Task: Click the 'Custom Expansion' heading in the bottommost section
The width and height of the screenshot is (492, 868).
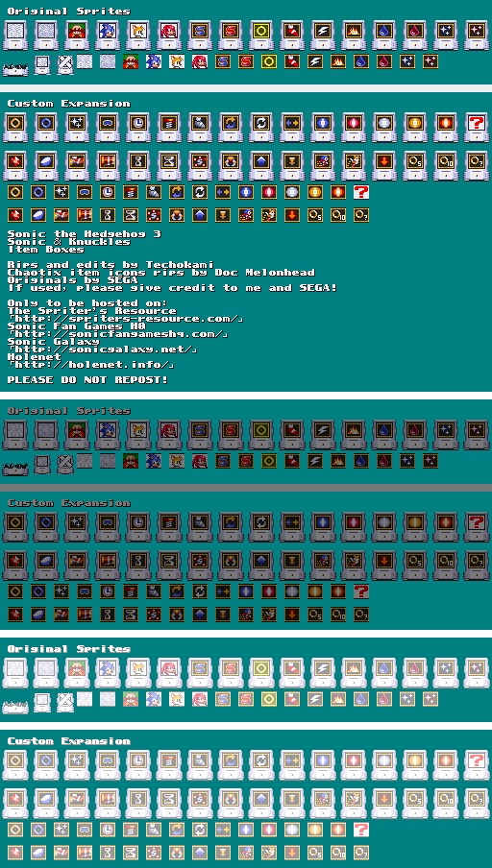Action: (x=68, y=741)
